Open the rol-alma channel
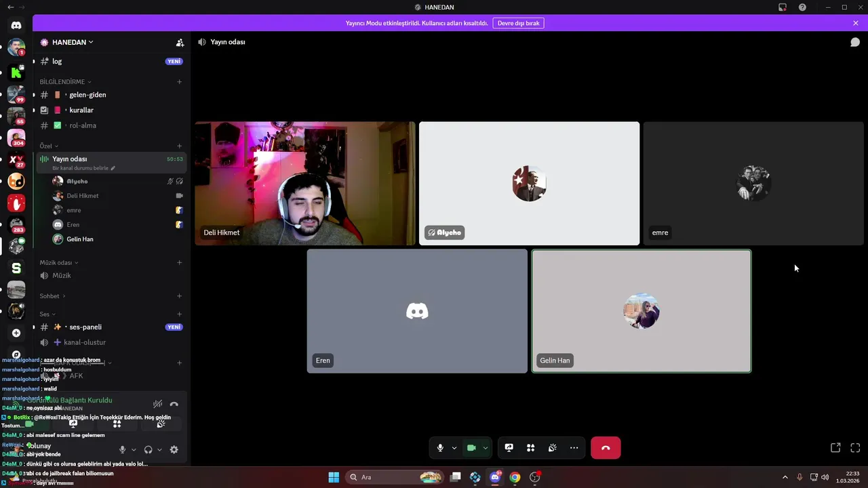 [111, 125]
